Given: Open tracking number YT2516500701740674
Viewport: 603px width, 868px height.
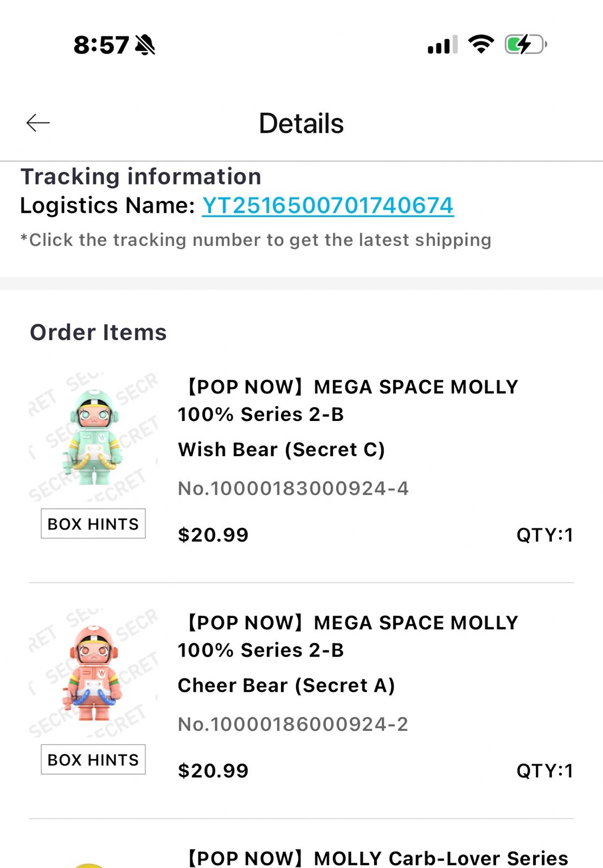Looking at the screenshot, I should tap(328, 206).
